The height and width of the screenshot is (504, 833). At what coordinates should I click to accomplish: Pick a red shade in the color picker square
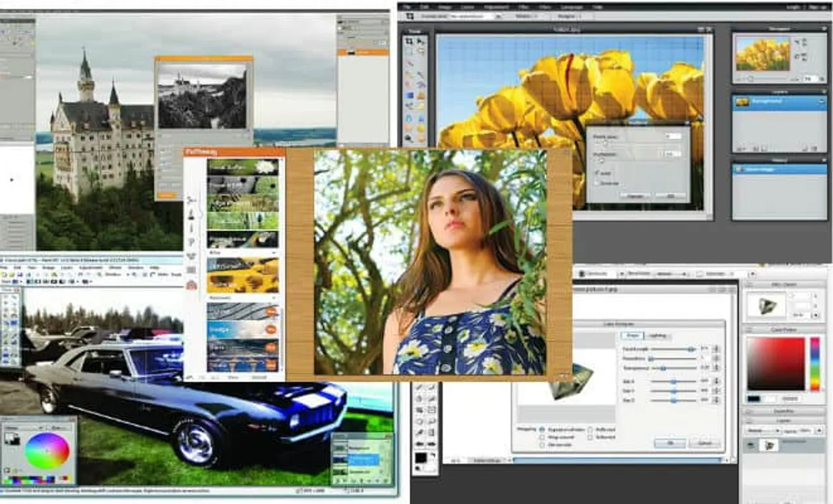pyautogui.click(x=775, y=364)
